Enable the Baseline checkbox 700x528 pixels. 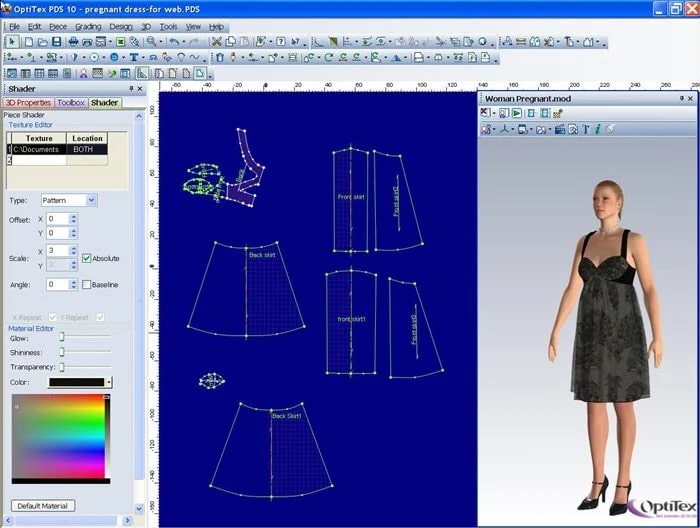pyautogui.click(x=86, y=285)
